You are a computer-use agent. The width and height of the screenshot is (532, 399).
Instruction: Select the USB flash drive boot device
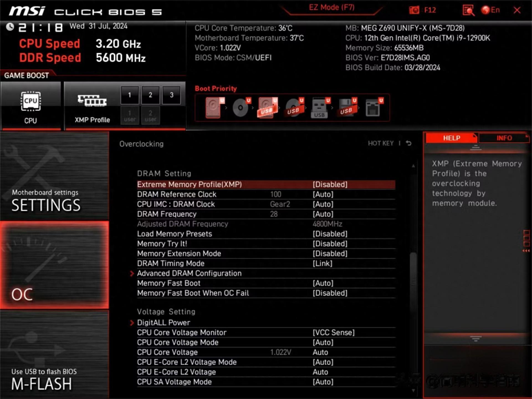[x=321, y=108]
